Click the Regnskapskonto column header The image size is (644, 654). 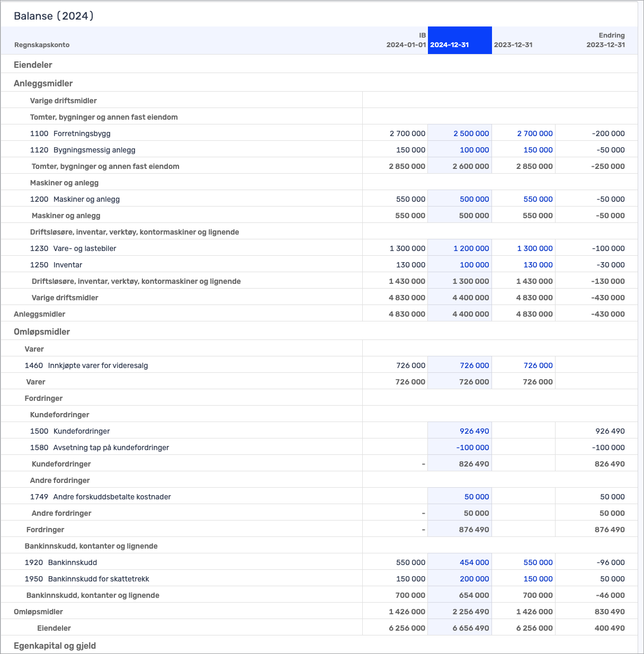(x=42, y=45)
